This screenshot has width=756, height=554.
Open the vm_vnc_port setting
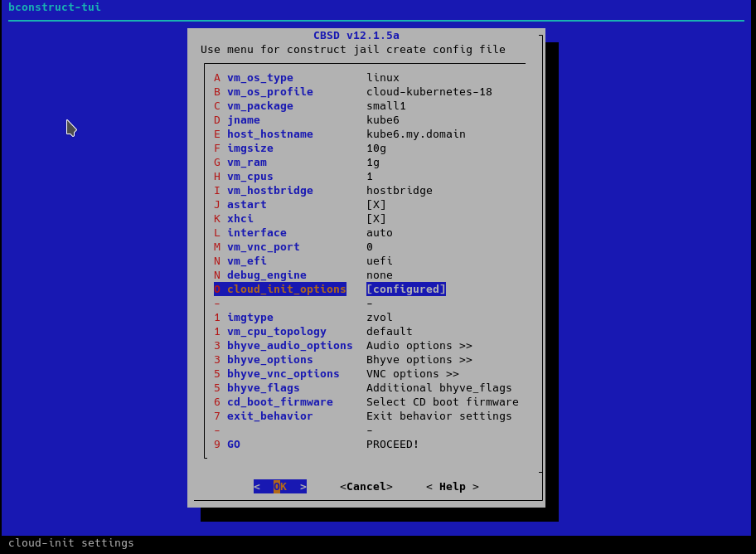[293, 247]
